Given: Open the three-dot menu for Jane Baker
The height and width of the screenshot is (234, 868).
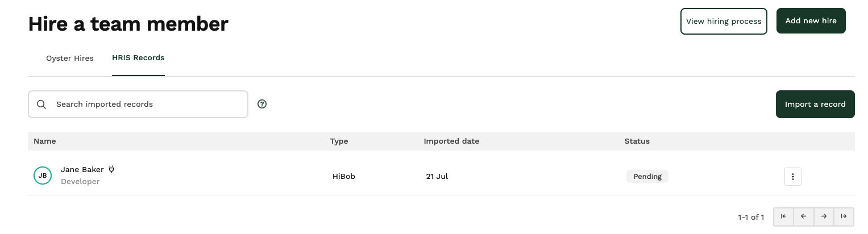Looking at the screenshot, I should pos(792,176).
